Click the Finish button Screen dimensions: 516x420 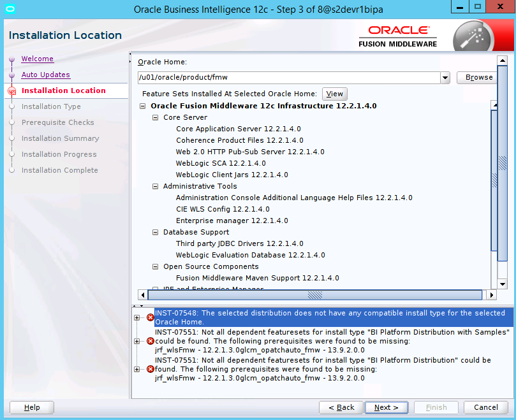coord(436,407)
